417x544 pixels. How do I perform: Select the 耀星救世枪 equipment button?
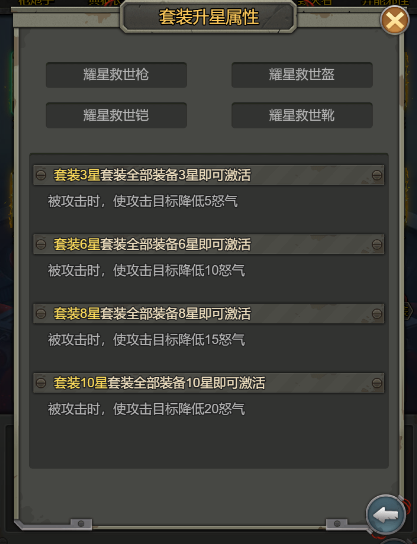pyautogui.click(x=116, y=75)
